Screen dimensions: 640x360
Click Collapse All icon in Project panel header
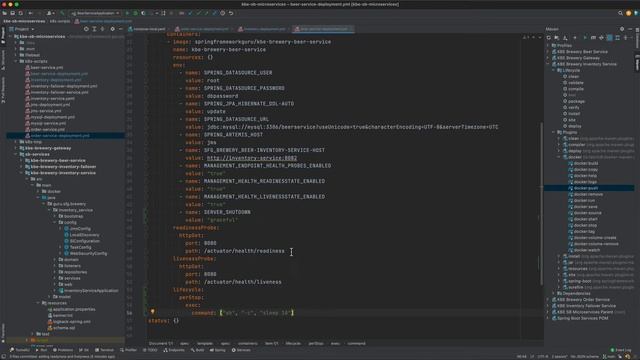click(102, 29)
